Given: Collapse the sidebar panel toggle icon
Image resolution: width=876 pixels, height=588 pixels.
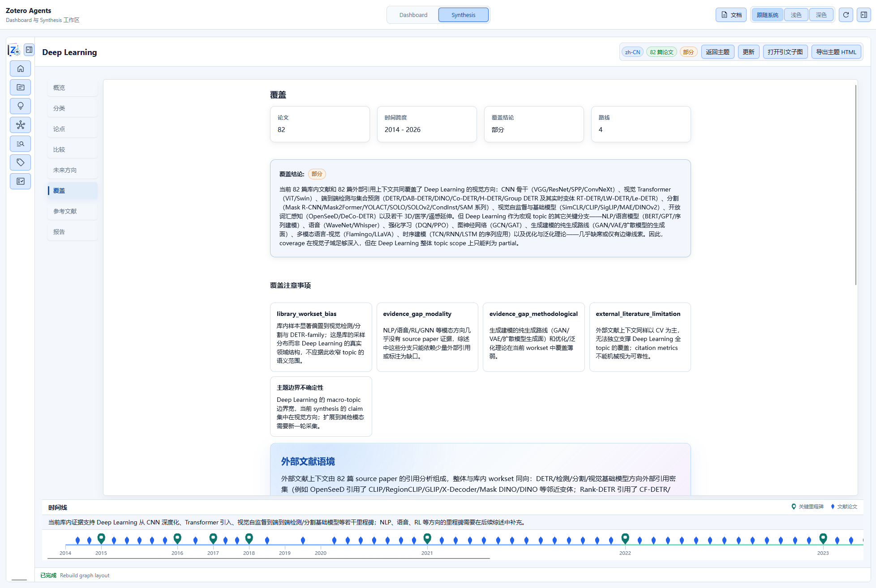Looking at the screenshot, I should tap(29, 50).
